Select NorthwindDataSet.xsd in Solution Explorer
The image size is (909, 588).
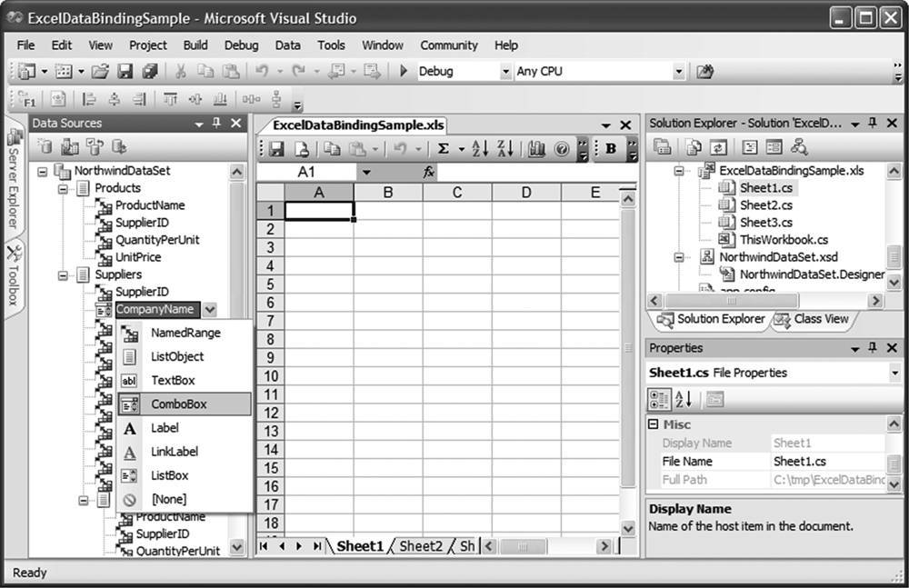[x=778, y=257]
